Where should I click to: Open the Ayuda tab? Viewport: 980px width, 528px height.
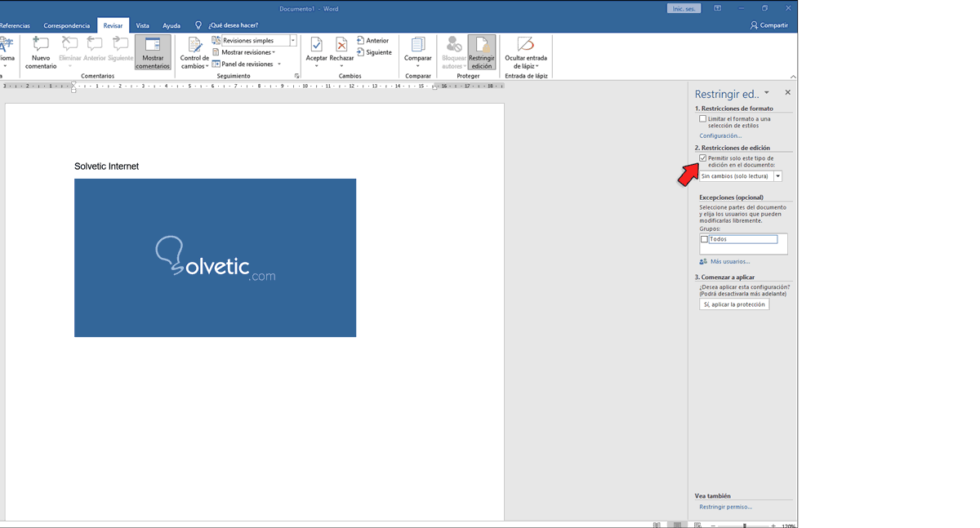(x=171, y=25)
